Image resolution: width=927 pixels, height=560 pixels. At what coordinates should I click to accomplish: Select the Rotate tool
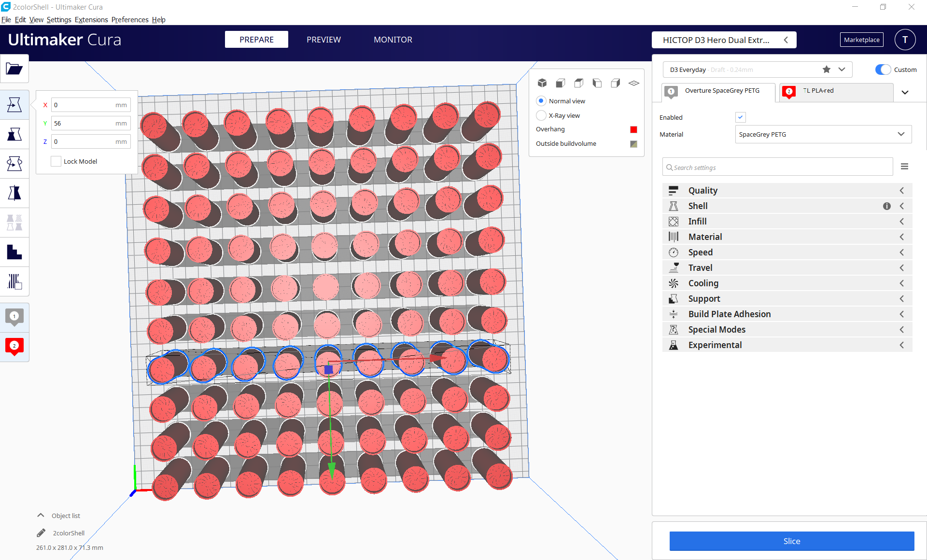(x=14, y=163)
